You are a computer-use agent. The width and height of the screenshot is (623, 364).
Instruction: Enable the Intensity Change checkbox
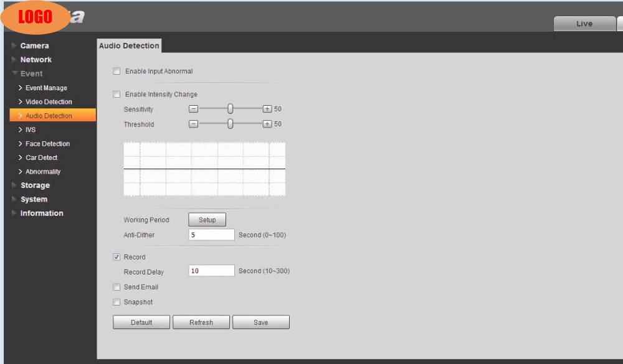(x=117, y=94)
